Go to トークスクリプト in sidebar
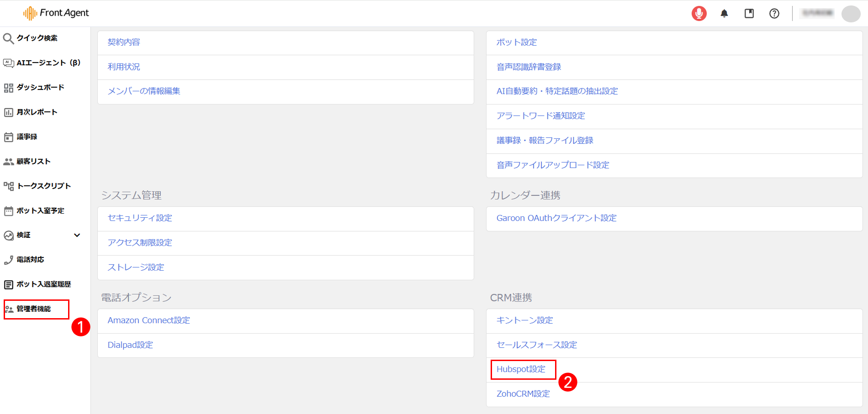The height and width of the screenshot is (414, 868). coord(44,186)
